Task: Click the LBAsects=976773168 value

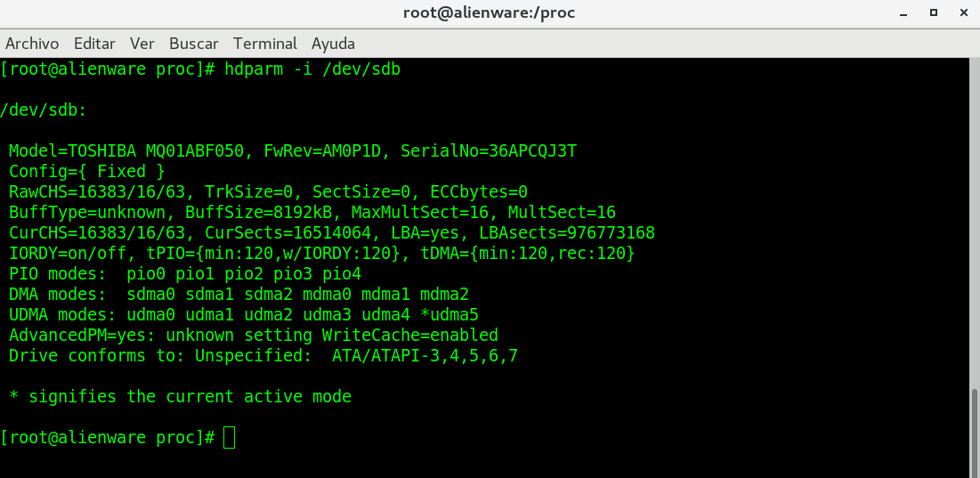Action: 567,233
